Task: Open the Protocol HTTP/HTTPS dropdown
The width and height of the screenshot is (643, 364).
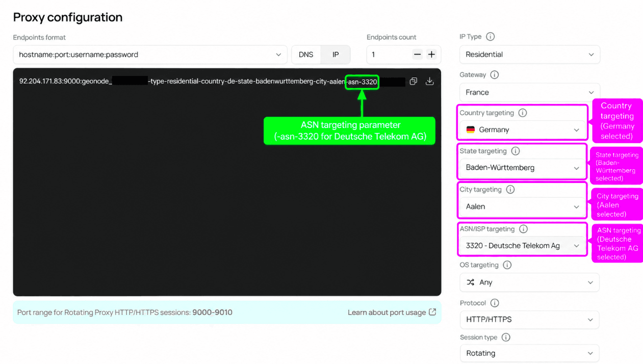Action: [530, 320]
